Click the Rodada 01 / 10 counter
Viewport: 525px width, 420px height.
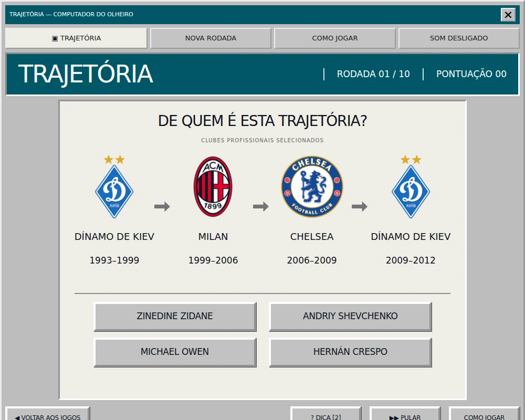click(373, 74)
